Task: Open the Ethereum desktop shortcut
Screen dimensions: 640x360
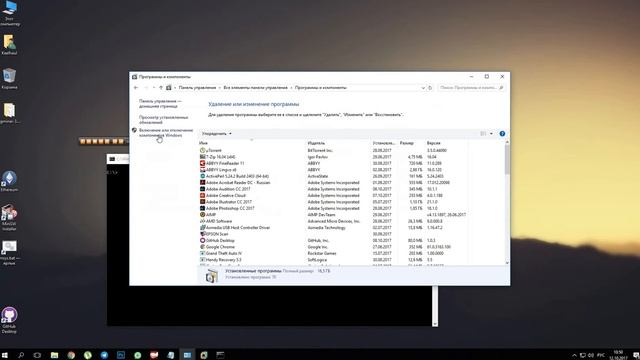Action: (x=9, y=181)
